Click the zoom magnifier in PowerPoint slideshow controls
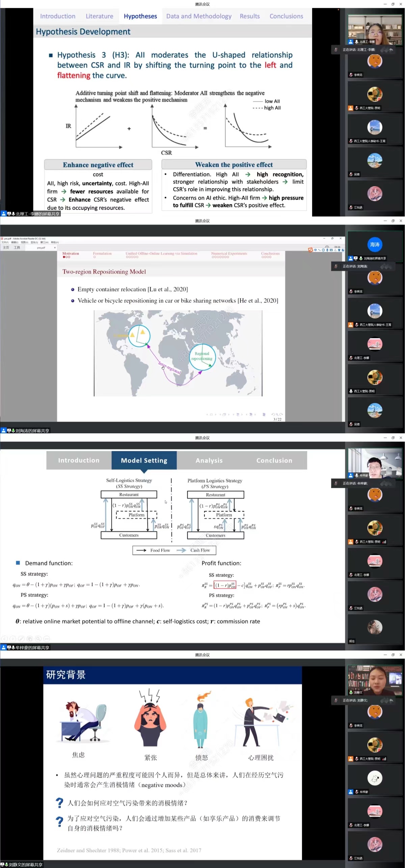 38,638
